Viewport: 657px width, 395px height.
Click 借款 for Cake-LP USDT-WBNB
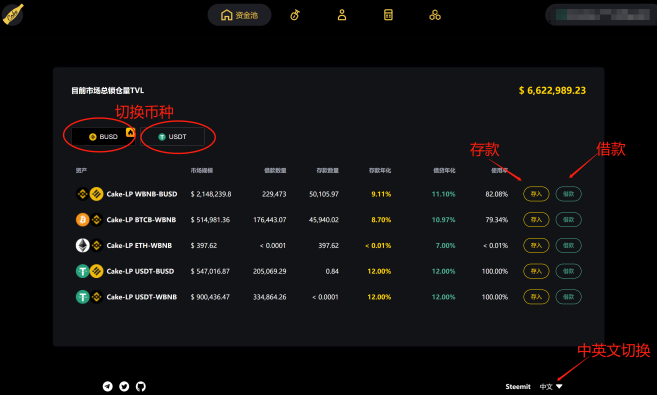tap(568, 297)
